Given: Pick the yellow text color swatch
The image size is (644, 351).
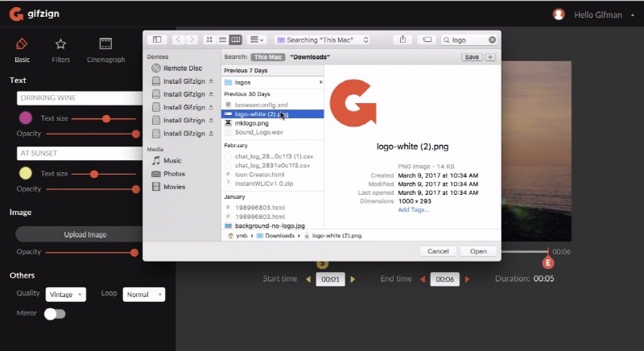Looking at the screenshot, I should click(x=26, y=173).
